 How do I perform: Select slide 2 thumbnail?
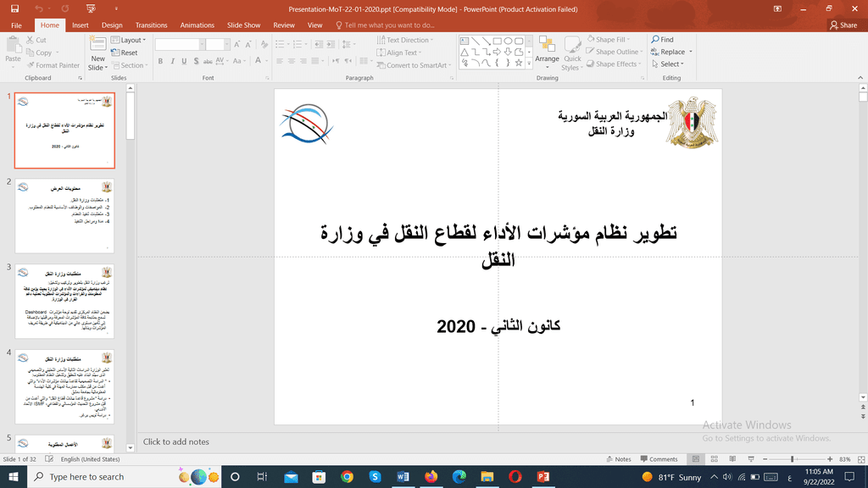click(64, 216)
